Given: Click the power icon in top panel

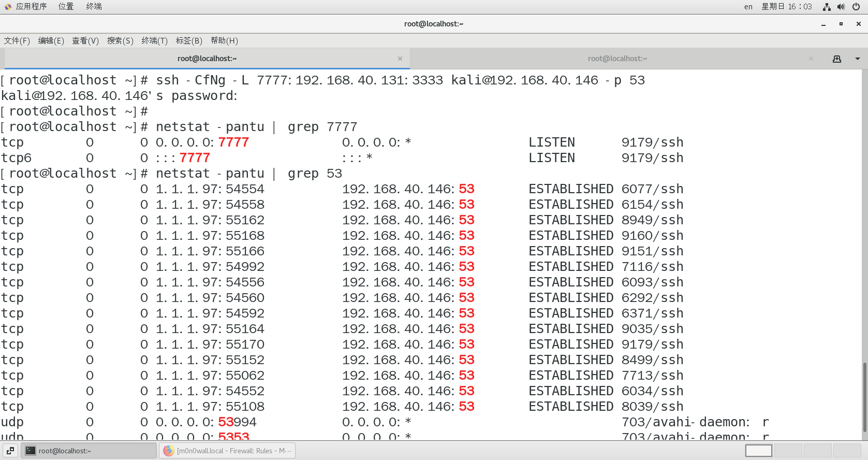Looking at the screenshot, I should [x=856, y=7].
